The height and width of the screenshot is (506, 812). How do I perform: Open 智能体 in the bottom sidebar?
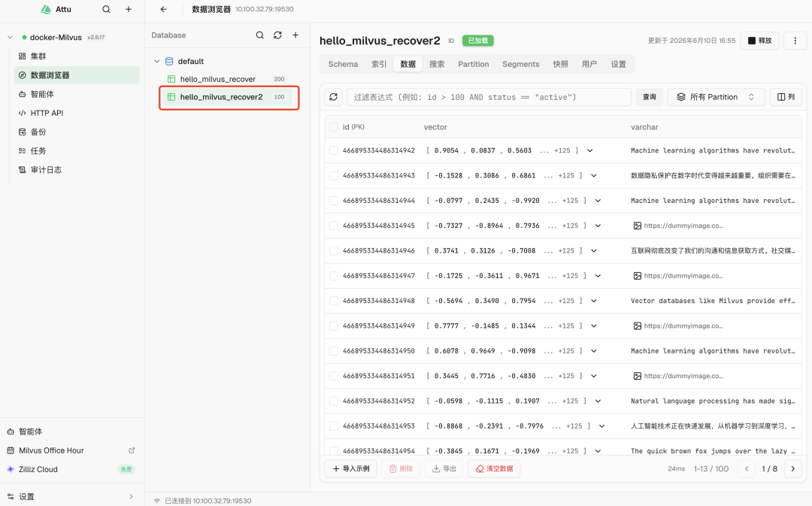(x=71, y=432)
